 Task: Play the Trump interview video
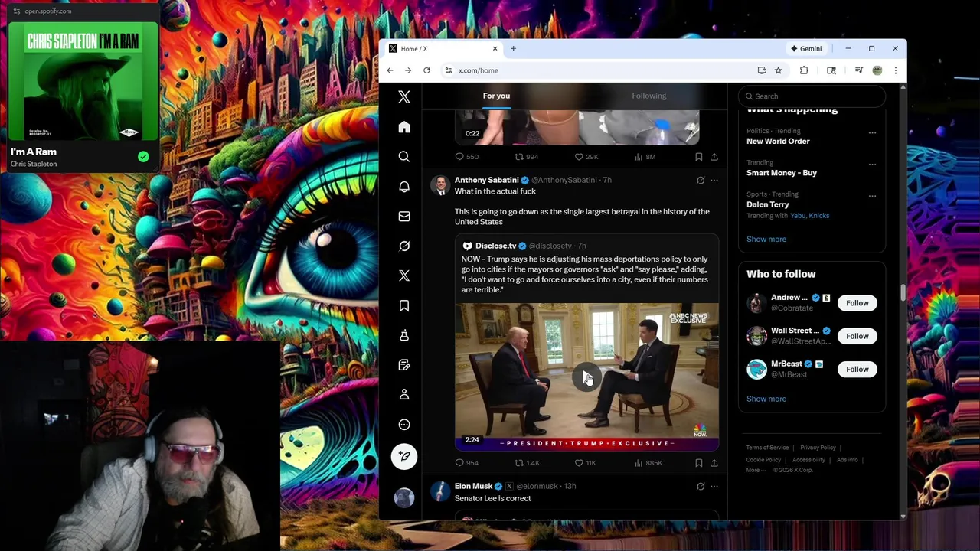[x=586, y=377]
